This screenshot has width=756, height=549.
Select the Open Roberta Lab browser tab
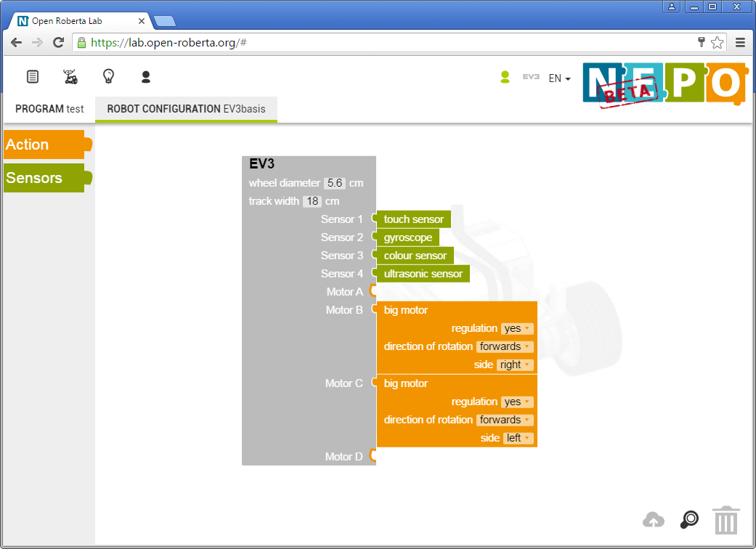(x=81, y=21)
